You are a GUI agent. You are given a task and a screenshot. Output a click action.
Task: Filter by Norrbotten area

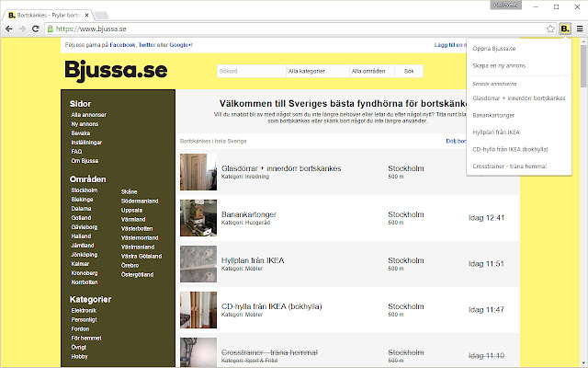(x=85, y=282)
